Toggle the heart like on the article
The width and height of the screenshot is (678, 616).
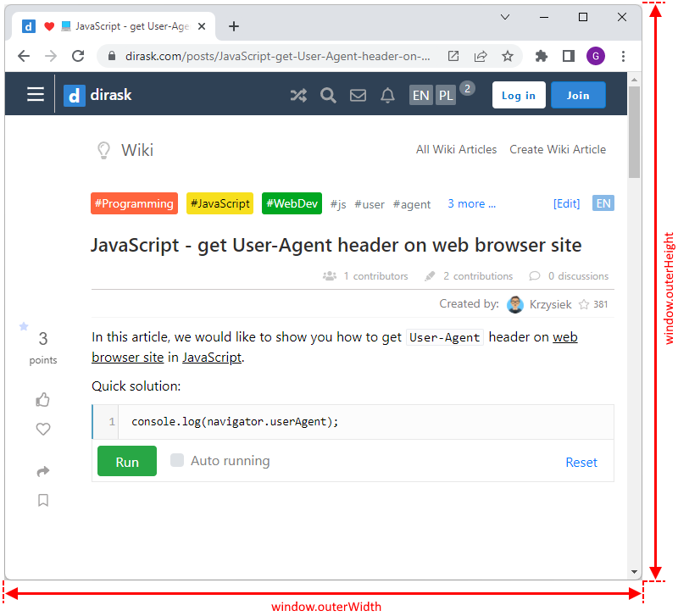click(x=43, y=429)
